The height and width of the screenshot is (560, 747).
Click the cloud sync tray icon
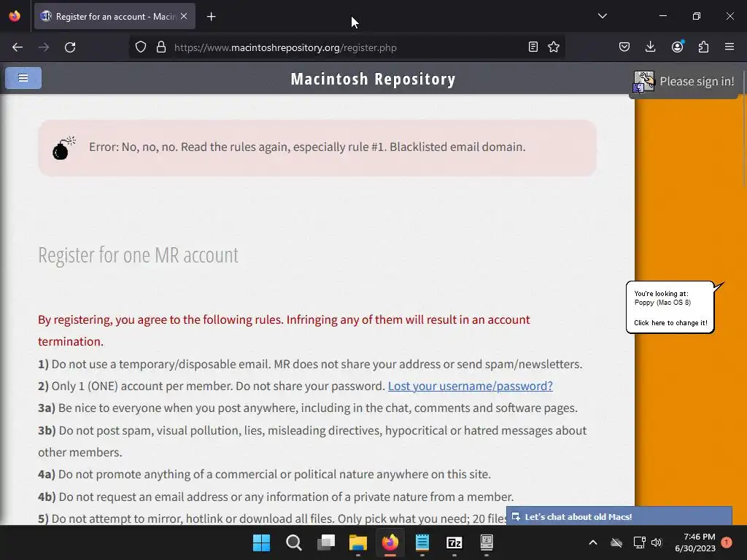[x=616, y=542]
